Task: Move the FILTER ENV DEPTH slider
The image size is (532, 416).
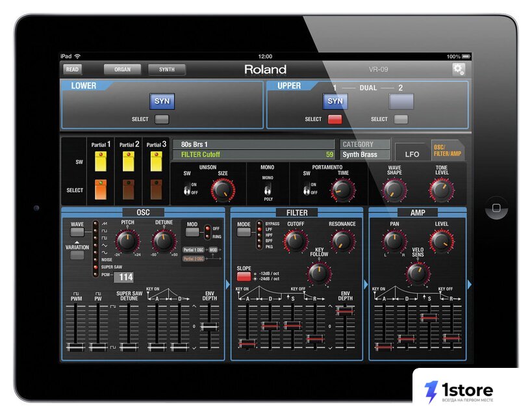Action: click(x=345, y=311)
